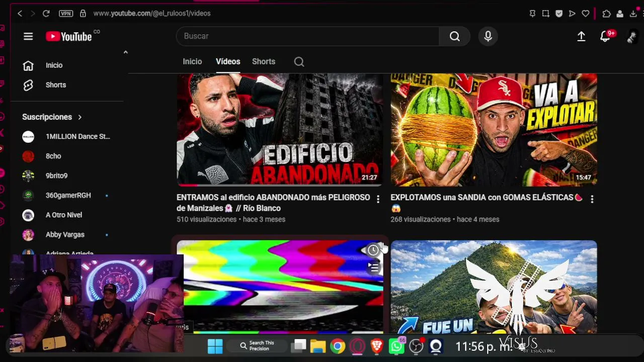Go back with the browser back arrow
644x362 pixels.
20,14
